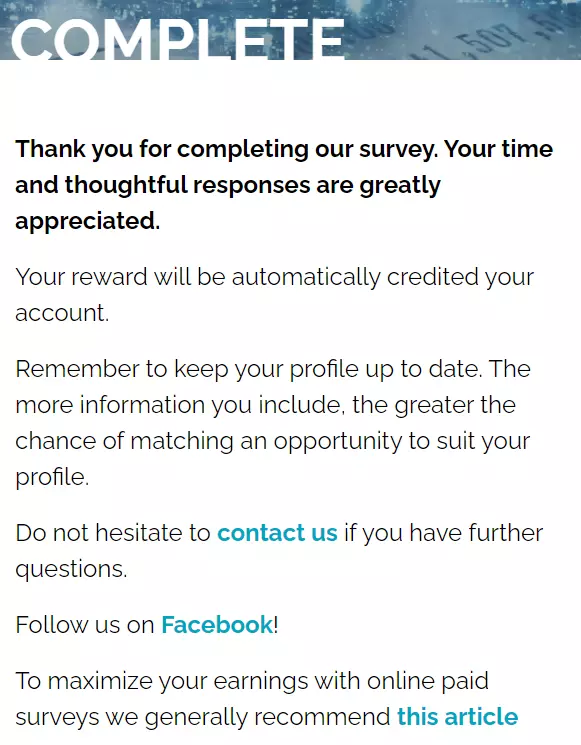Click the Remember to keep your profile line

(273, 369)
